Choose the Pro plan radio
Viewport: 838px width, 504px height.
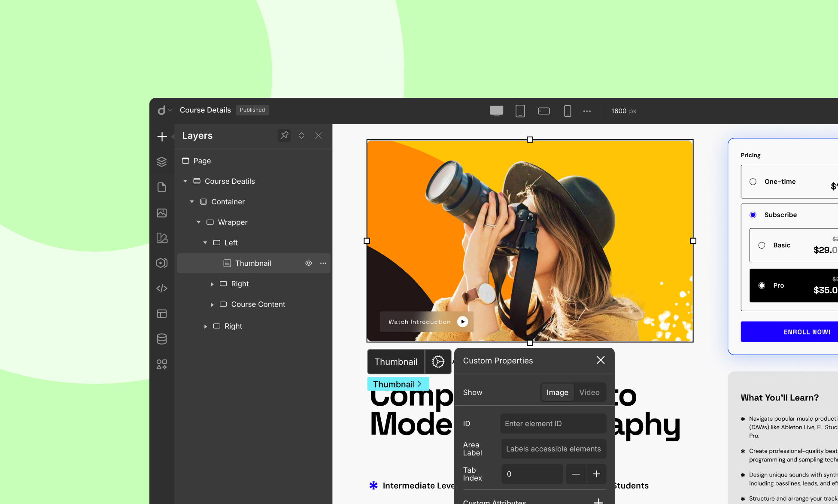click(762, 285)
